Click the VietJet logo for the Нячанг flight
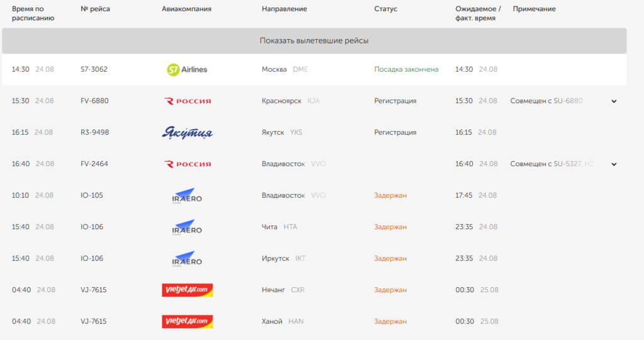644x340 pixels. 187,290
